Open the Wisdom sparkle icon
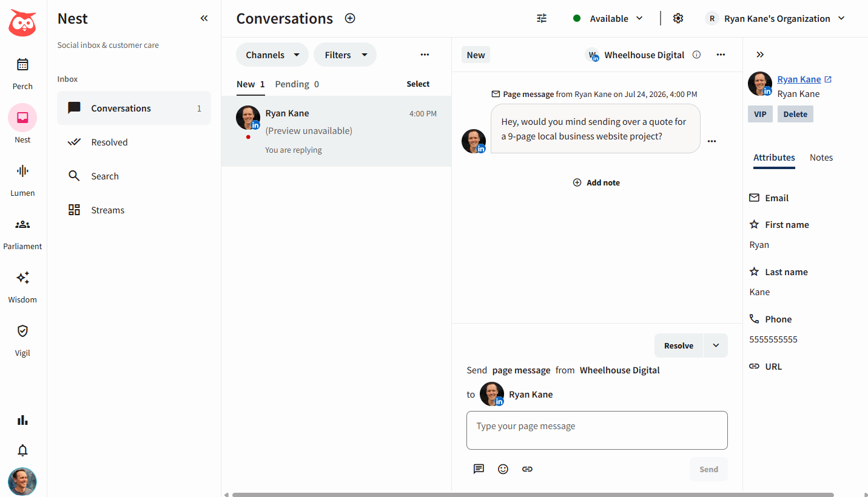Screen dimensions: 868x497 click(x=22, y=278)
